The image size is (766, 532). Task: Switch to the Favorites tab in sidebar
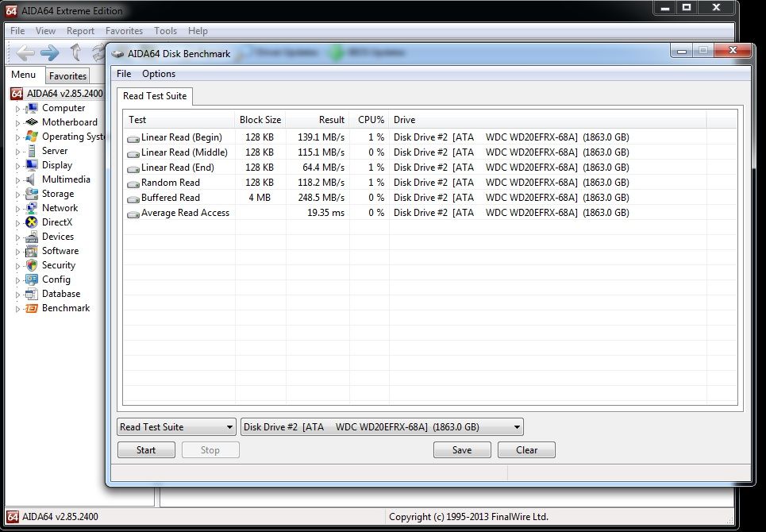pyautogui.click(x=68, y=75)
